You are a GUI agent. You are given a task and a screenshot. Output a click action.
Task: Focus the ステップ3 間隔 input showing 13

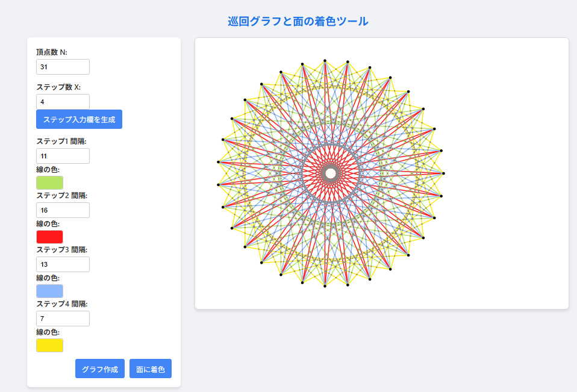[63, 264]
